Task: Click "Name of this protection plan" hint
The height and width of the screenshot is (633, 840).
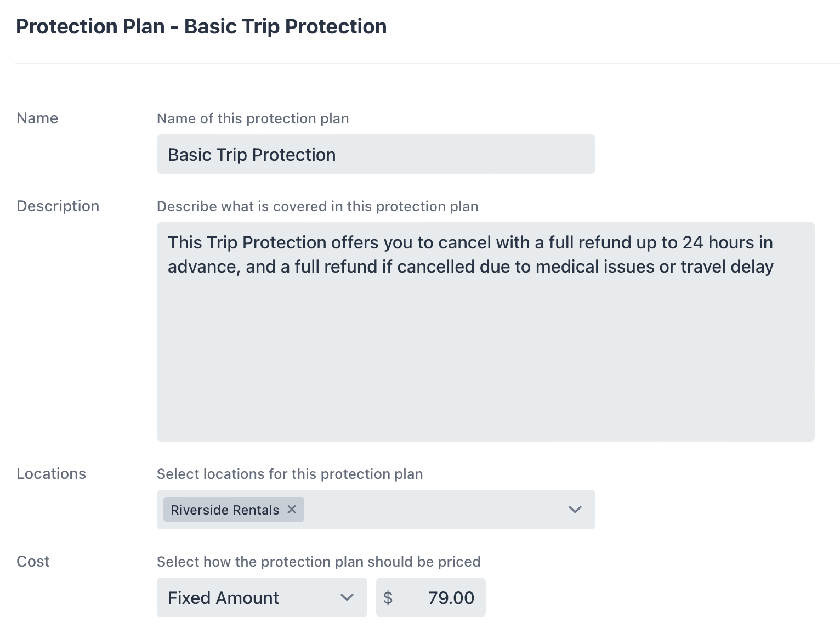Action: point(253,119)
